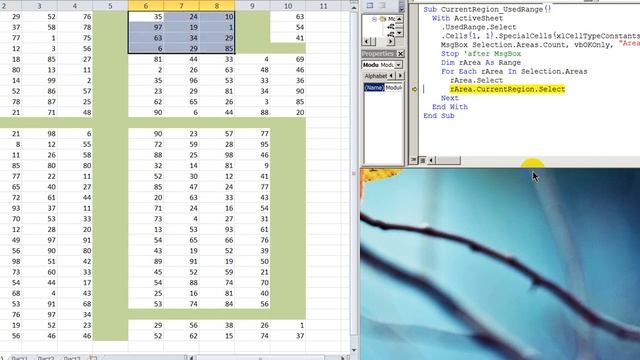
Task: Click cell with value 37 in column 10
Action: coord(288,336)
